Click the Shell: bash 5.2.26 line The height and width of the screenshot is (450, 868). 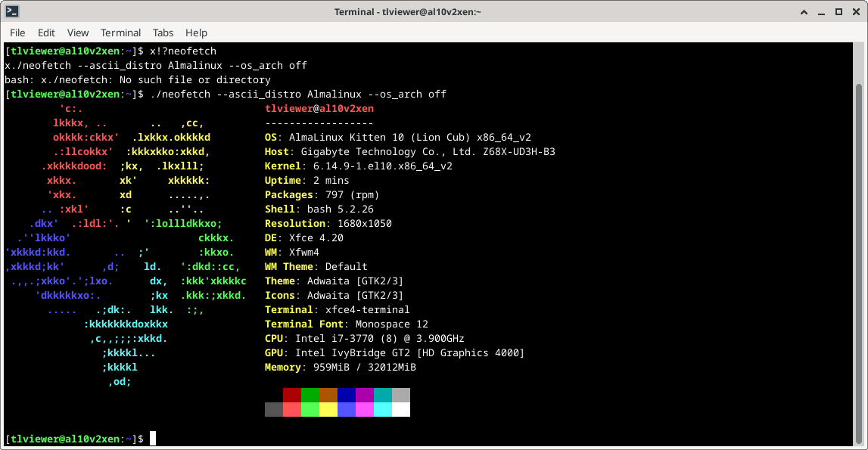coord(319,209)
